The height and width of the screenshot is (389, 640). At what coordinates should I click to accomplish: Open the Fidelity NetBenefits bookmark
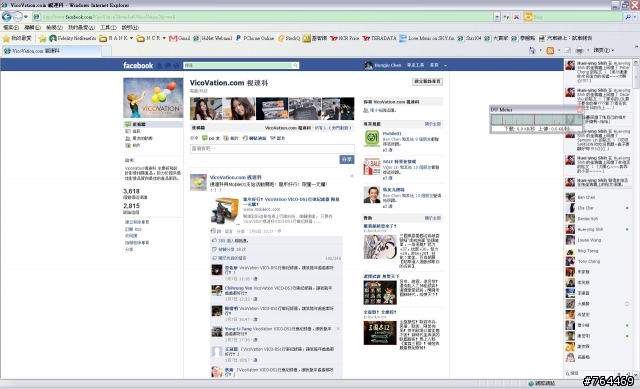[x=73, y=38]
